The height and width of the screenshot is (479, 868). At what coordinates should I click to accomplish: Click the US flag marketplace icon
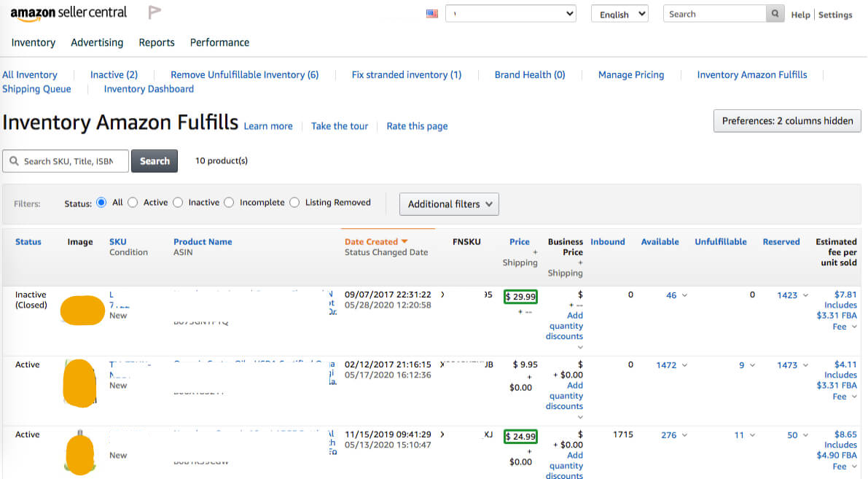click(431, 14)
